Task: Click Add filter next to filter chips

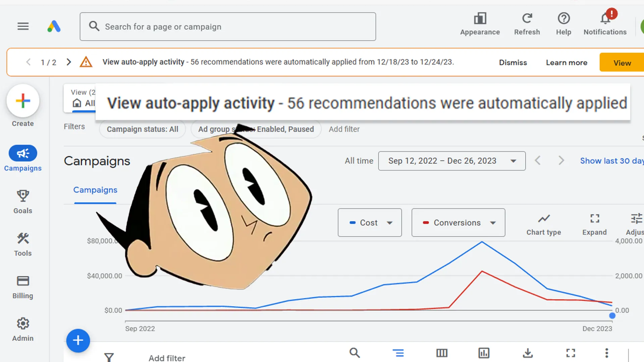Action: (x=344, y=129)
